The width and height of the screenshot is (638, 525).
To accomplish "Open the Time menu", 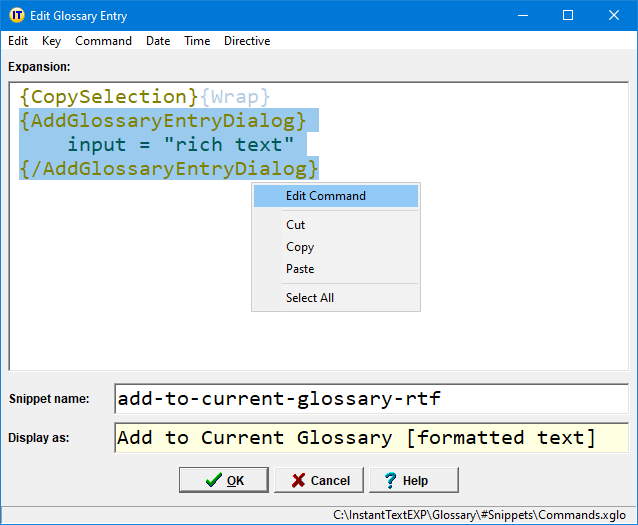I will pyautogui.click(x=197, y=41).
